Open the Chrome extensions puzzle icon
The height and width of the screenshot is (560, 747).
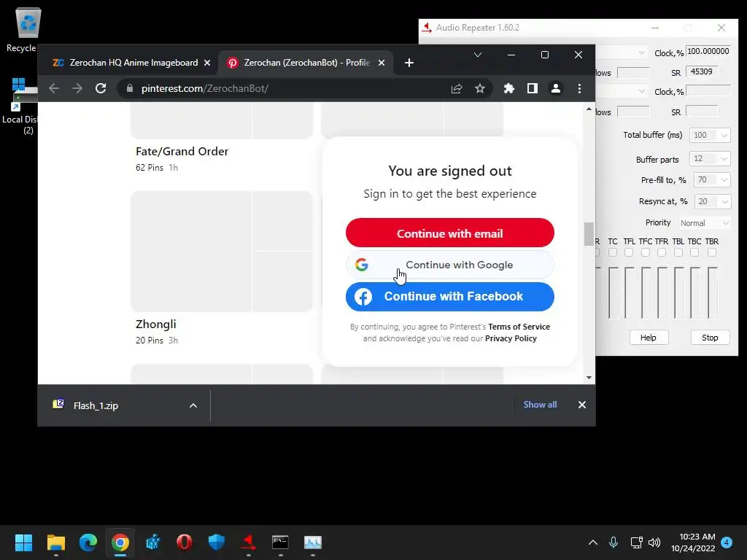[x=508, y=88]
